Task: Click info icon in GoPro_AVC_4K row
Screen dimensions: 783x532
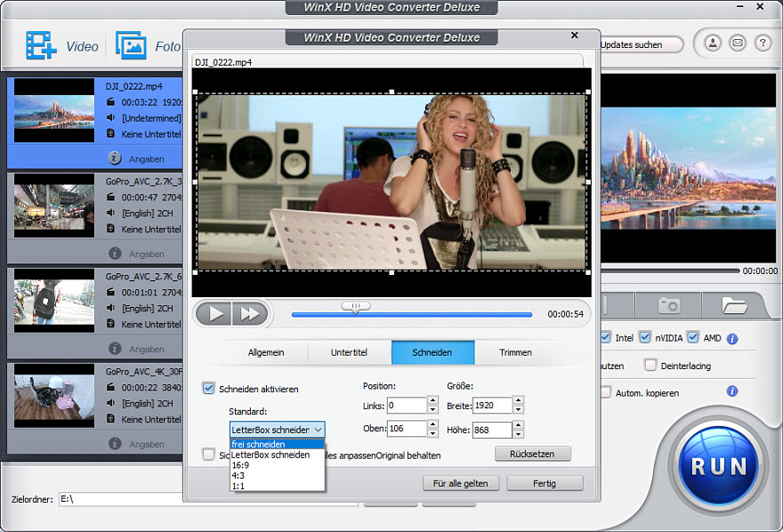Action: click(115, 444)
